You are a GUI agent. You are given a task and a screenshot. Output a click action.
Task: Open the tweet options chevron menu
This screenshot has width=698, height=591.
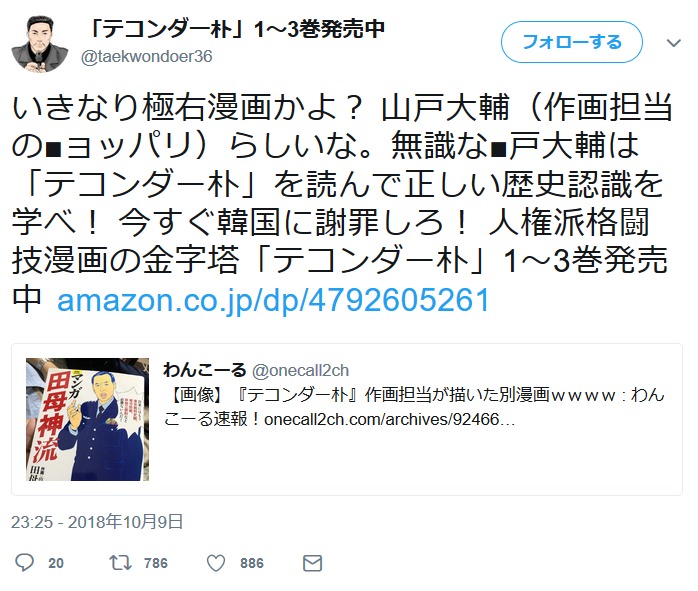(674, 43)
